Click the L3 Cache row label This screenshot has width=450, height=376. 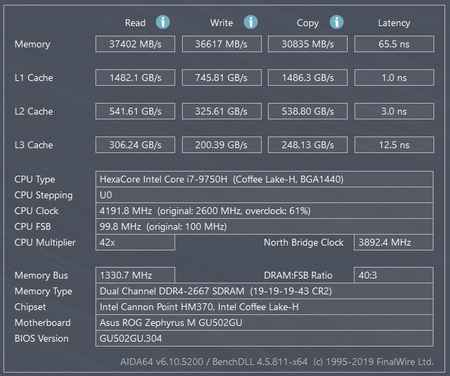[34, 145]
